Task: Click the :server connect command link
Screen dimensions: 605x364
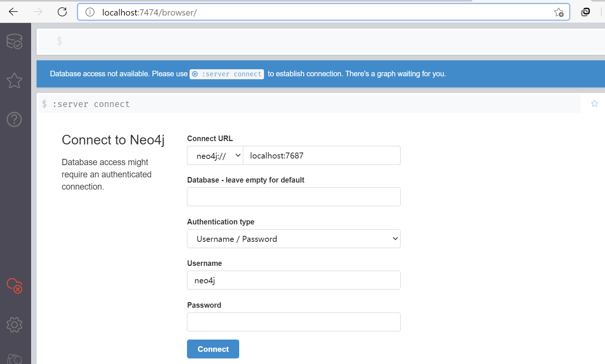Action: (x=227, y=74)
